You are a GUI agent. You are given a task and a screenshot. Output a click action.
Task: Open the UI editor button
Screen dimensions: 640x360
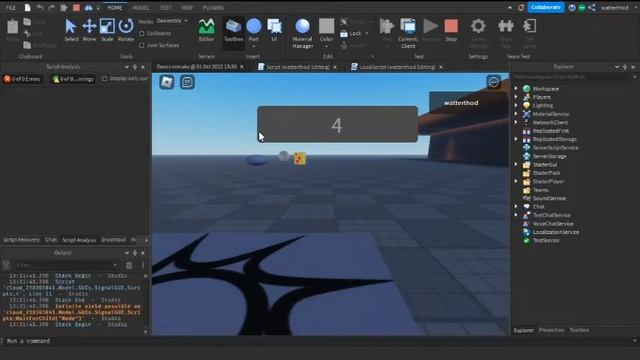click(274, 30)
